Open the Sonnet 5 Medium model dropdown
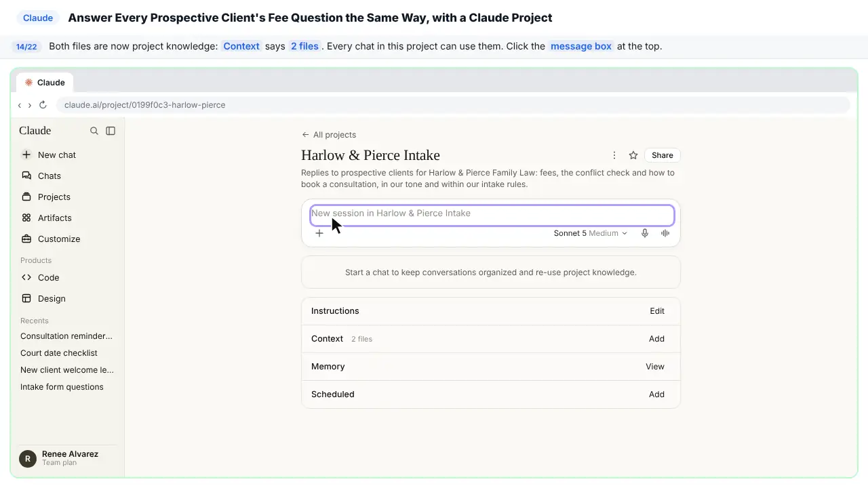 point(591,233)
